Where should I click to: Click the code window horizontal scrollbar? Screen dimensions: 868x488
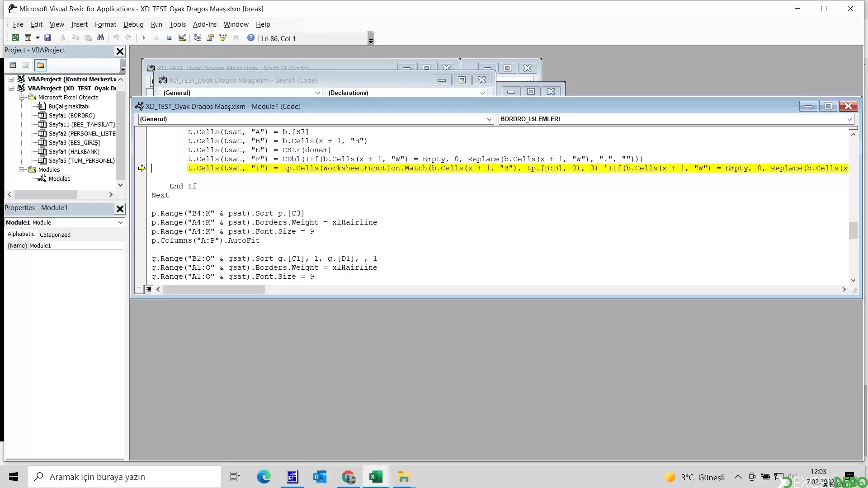(x=214, y=289)
